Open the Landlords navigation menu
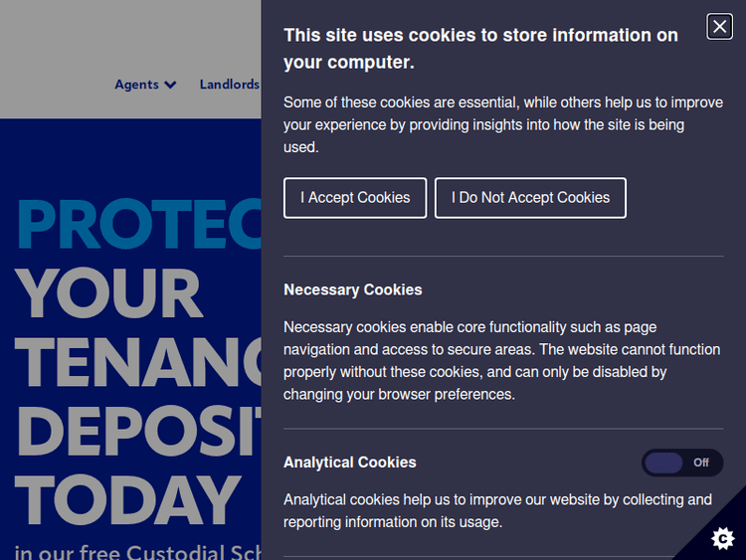This screenshot has height=560, width=746. tap(229, 85)
